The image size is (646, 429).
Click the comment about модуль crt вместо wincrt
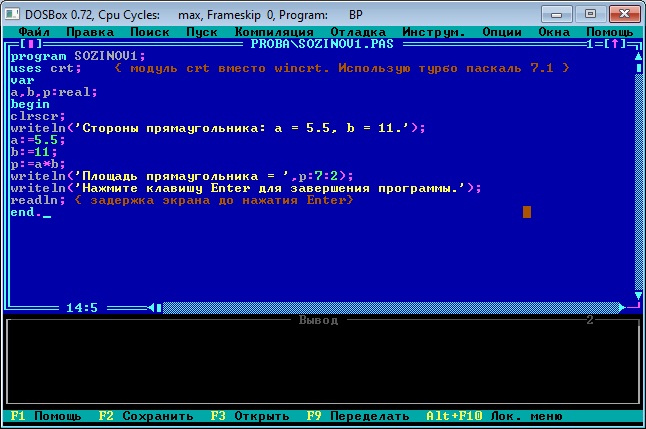pos(342,68)
